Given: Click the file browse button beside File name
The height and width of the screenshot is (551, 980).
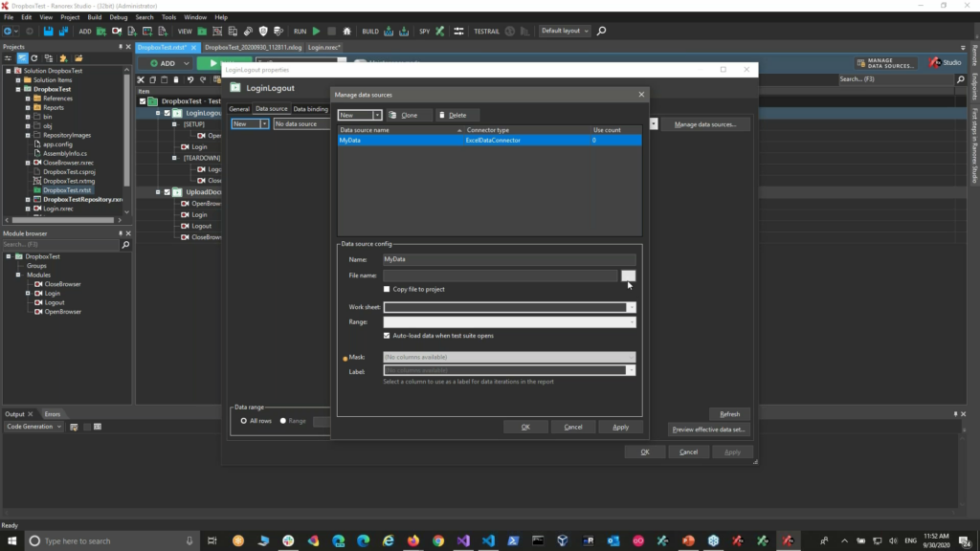Looking at the screenshot, I should 628,275.
